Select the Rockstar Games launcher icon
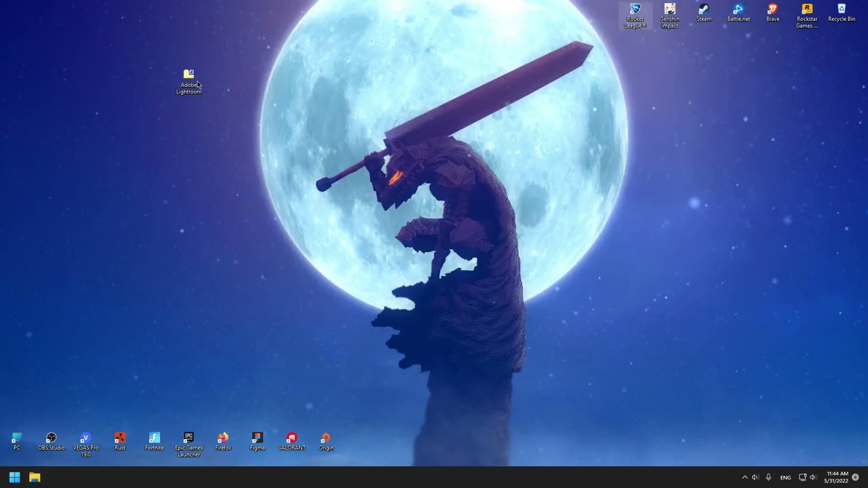The image size is (868, 488). point(807,16)
